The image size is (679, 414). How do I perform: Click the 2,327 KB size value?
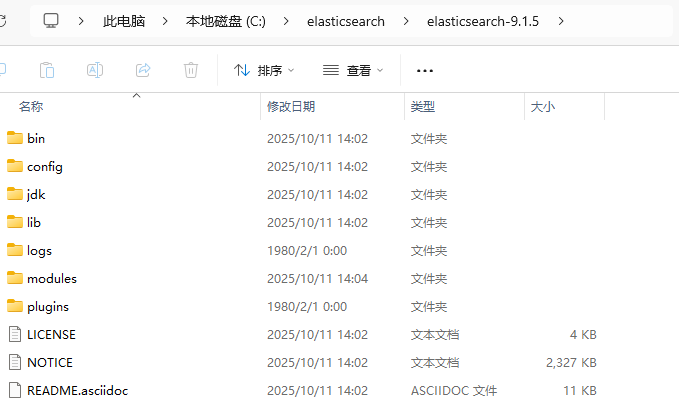click(x=571, y=362)
